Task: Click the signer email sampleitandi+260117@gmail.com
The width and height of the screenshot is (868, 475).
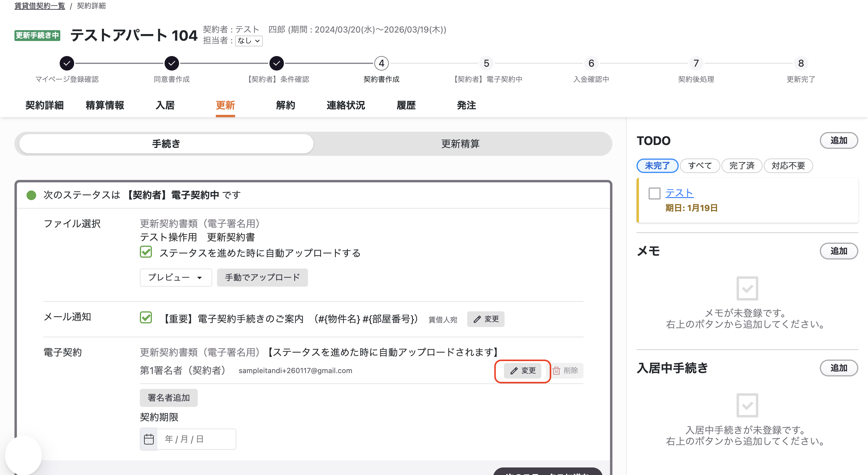Action: pos(295,371)
